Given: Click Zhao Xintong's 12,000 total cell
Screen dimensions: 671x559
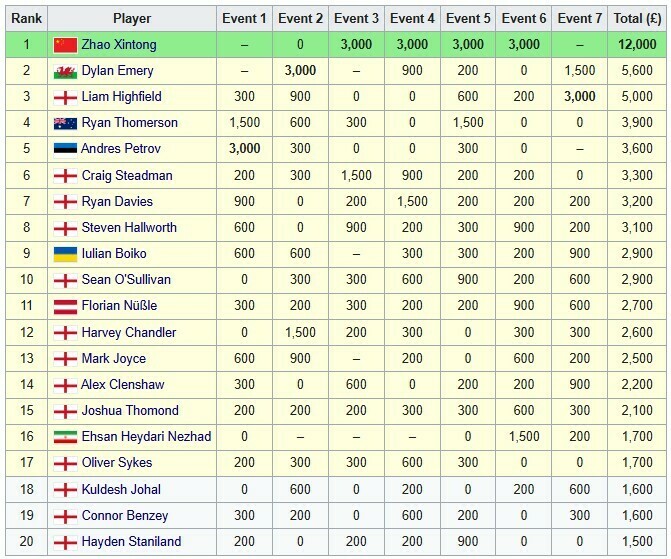Looking at the screenshot, I should [636, 45].
